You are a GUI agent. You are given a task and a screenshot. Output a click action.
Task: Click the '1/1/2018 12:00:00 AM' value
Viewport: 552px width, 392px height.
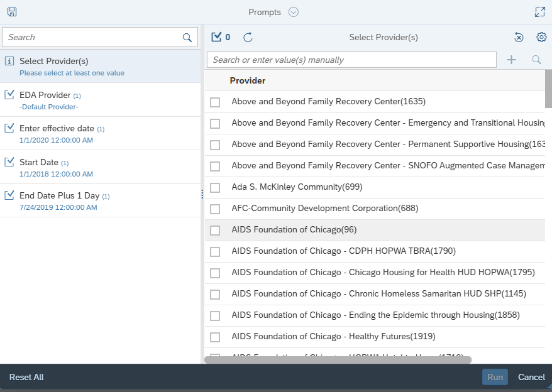click(57, 174)
